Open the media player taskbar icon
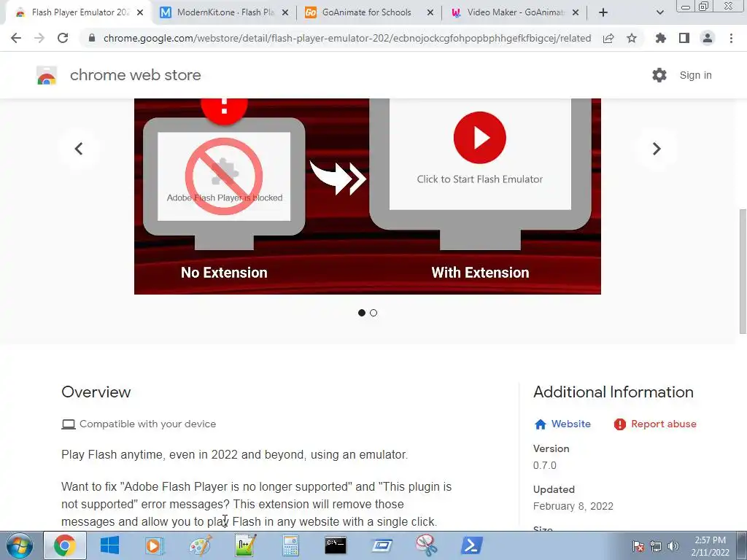Viewport: 747px width, 560px height. 155,545
